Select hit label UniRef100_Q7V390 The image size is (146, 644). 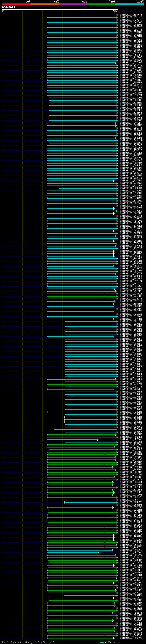tap(131, 384)
